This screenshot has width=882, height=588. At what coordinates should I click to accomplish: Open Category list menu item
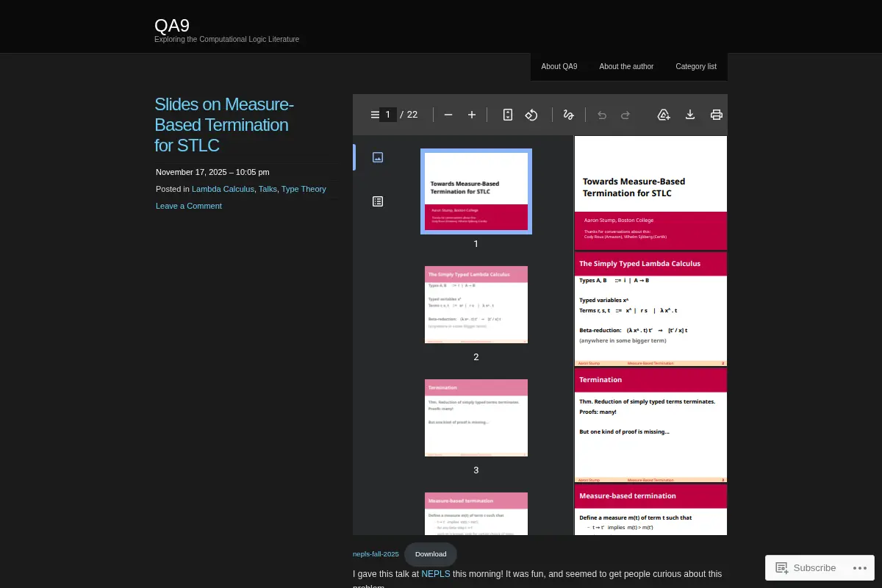point(696,67)
